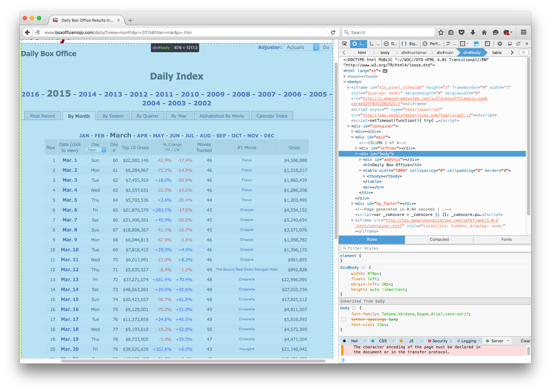Switch to the Style Editor devtools tab

[x=410, y=44]
